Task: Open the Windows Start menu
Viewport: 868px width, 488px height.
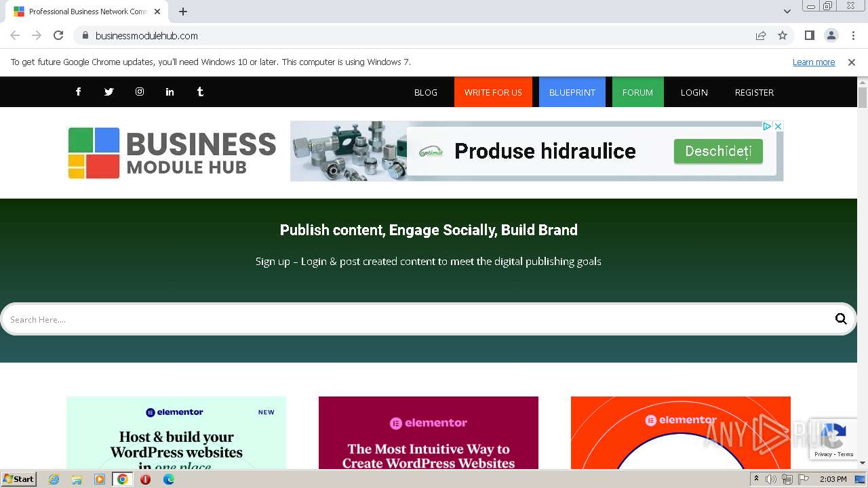Action: (x=18, y=479)
